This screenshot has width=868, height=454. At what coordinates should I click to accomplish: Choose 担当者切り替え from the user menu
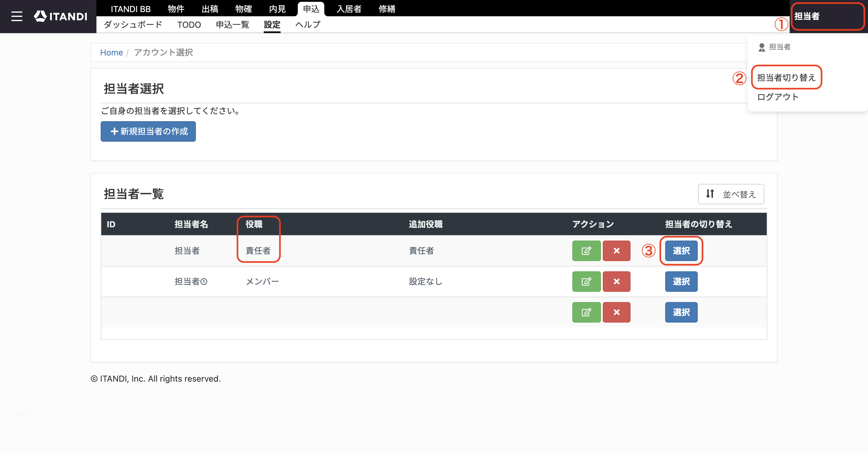[x=786, y=77]
